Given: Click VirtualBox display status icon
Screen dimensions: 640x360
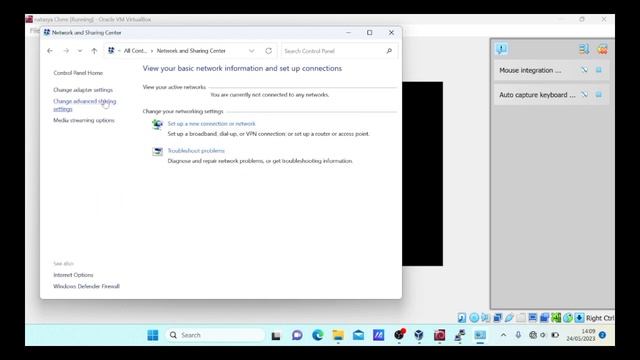Looking at the screenshot, I should point(533,318).
